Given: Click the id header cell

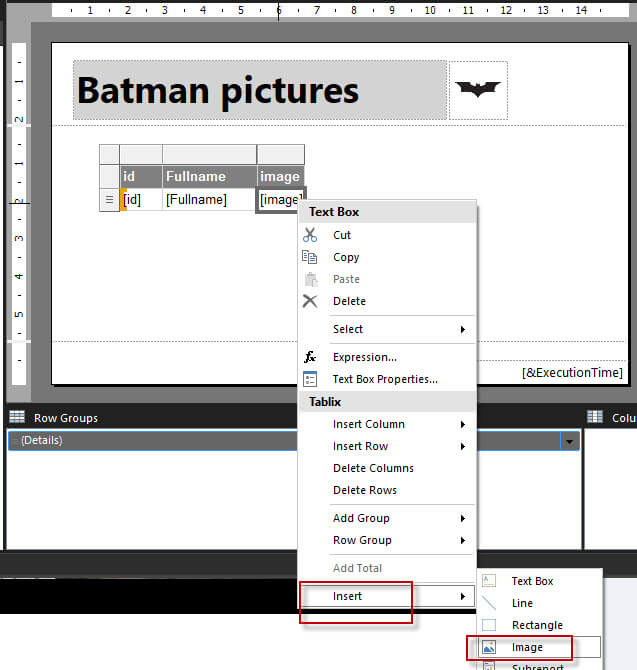Looking at the screenshot, I should point(141,176).
